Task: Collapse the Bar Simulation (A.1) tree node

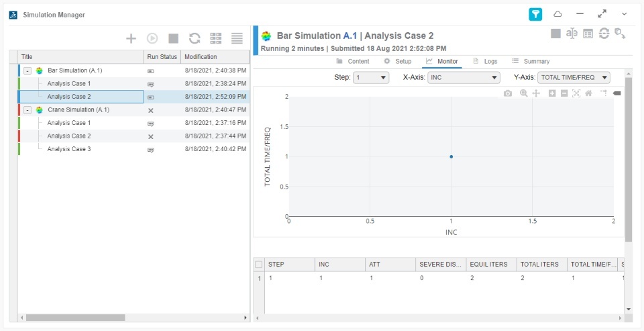Action: pos(28,70)
